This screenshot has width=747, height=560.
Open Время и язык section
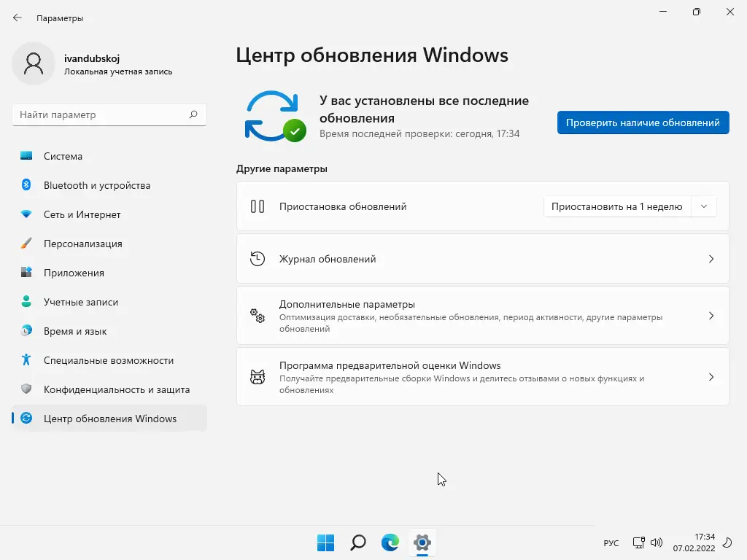coord(109,331)
